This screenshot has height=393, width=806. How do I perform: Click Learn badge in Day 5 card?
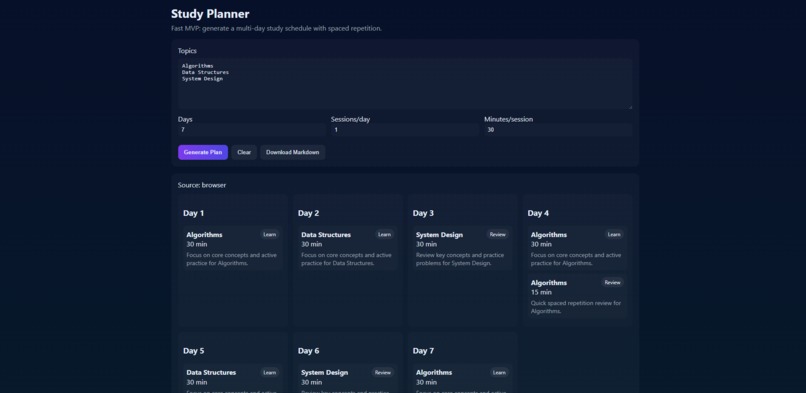tap(269, 372)
